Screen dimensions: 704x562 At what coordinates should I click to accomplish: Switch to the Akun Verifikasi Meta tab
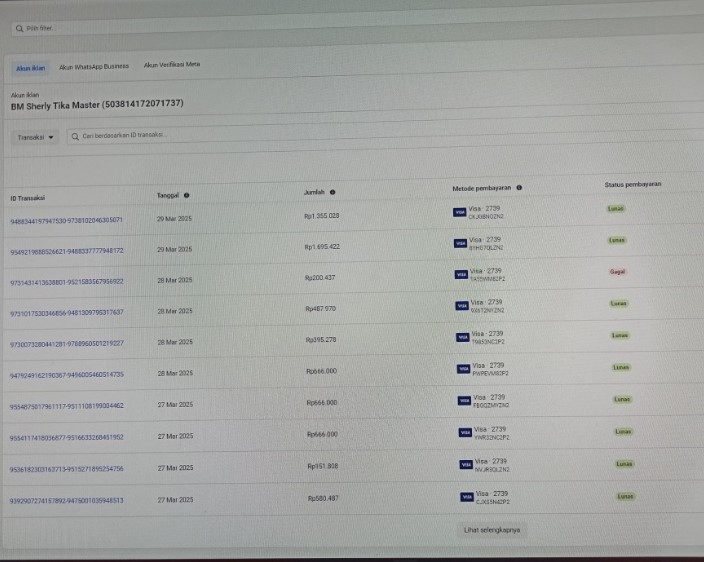tap(172, 65)
